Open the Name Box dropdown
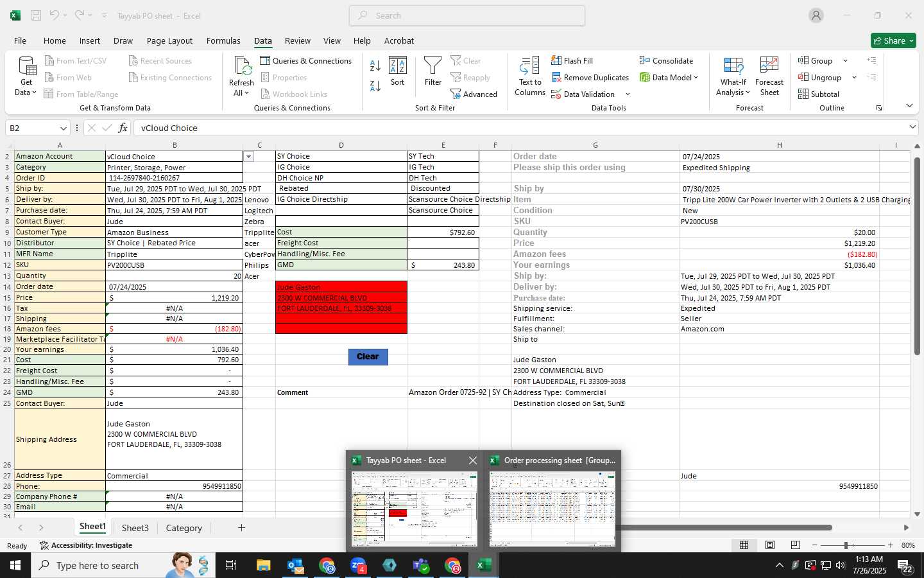 (63, 128)
